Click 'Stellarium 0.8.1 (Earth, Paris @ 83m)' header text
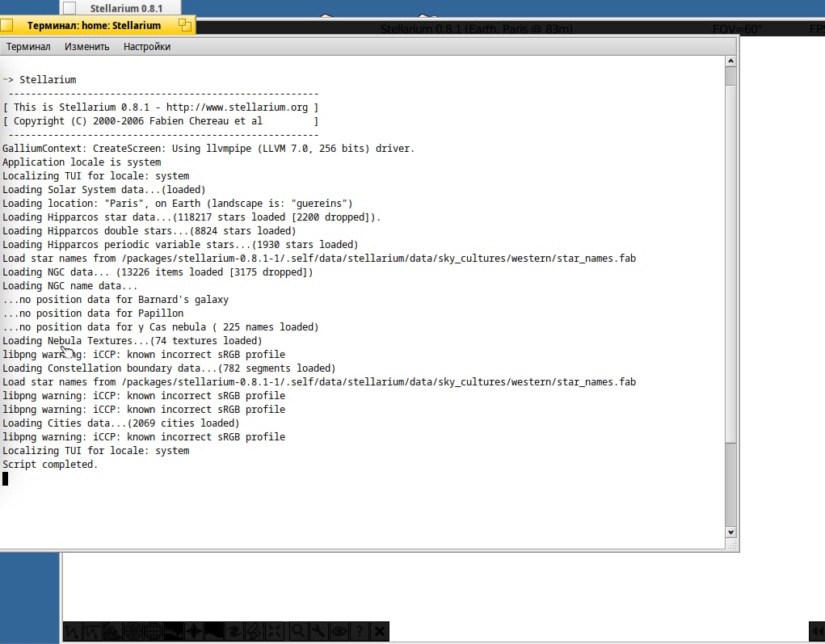The width and height of the screenshot is (825, 644). [x=476, y=29]
